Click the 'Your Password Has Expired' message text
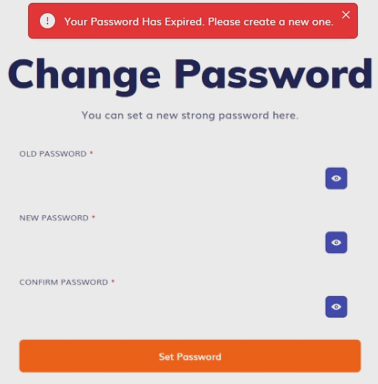The height and width of the screenshot is (384, 378). [x=134, y=22]
